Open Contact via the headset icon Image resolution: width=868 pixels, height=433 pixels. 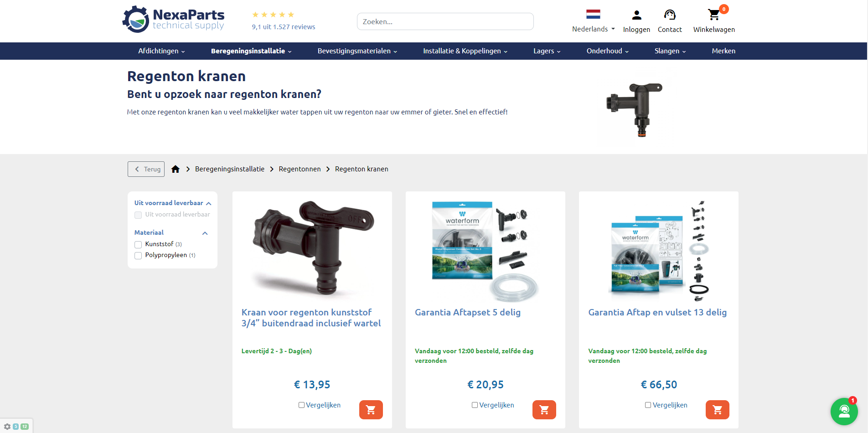pyautogui.click(x=670, y=15)
